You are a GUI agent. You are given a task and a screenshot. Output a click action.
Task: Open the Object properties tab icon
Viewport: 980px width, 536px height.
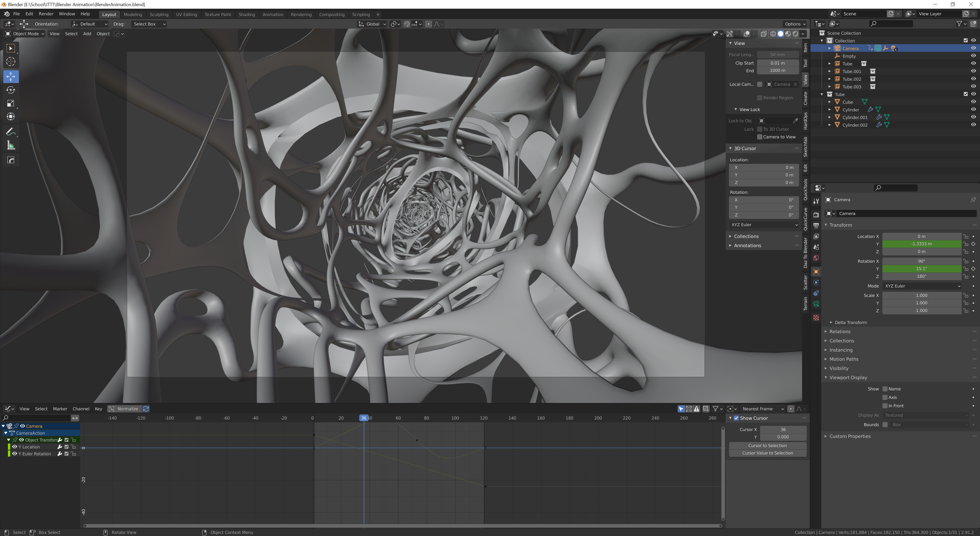[816, 271]
